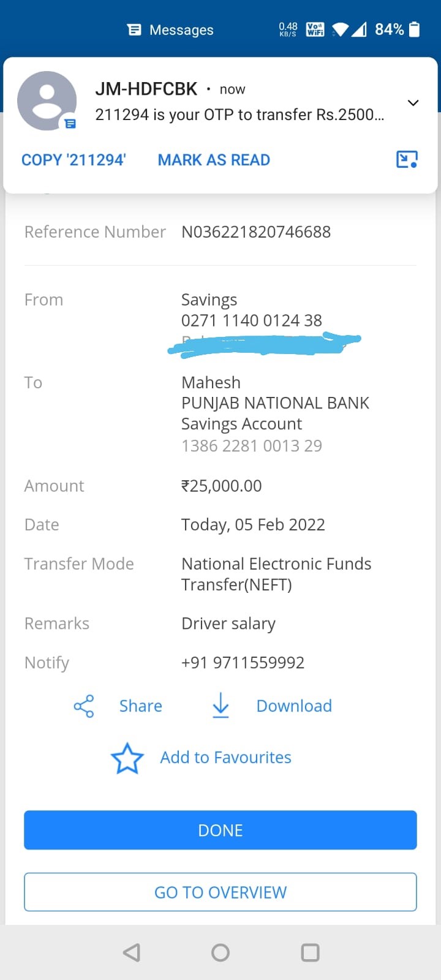
Task: Tap the sender avatar in the notification
Action: click(x=47, y=101)
